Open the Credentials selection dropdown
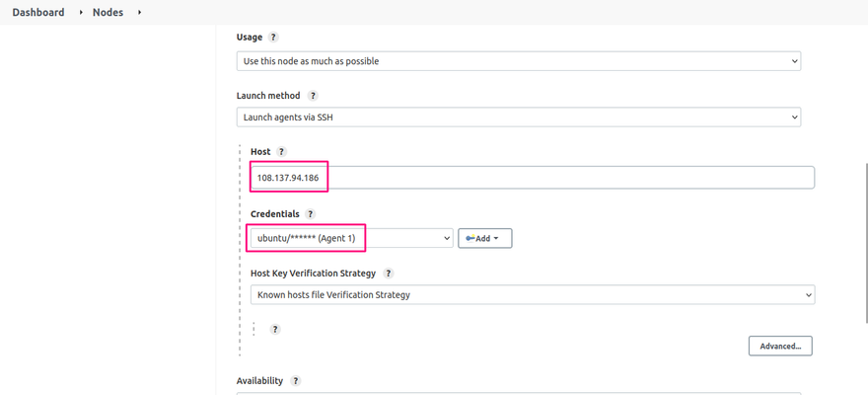The width and height of the screenshot is (868, 395). (351, 238)
